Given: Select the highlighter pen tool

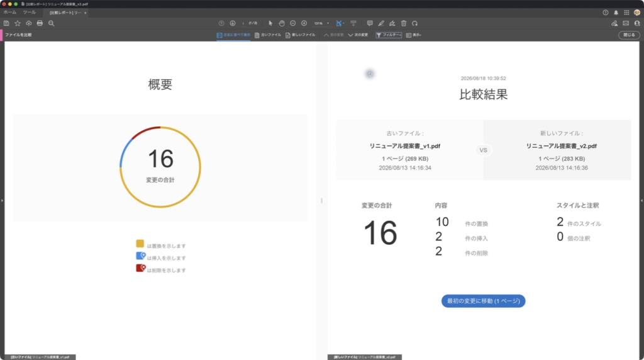Looking at the screenshot, I should point(381,23).
